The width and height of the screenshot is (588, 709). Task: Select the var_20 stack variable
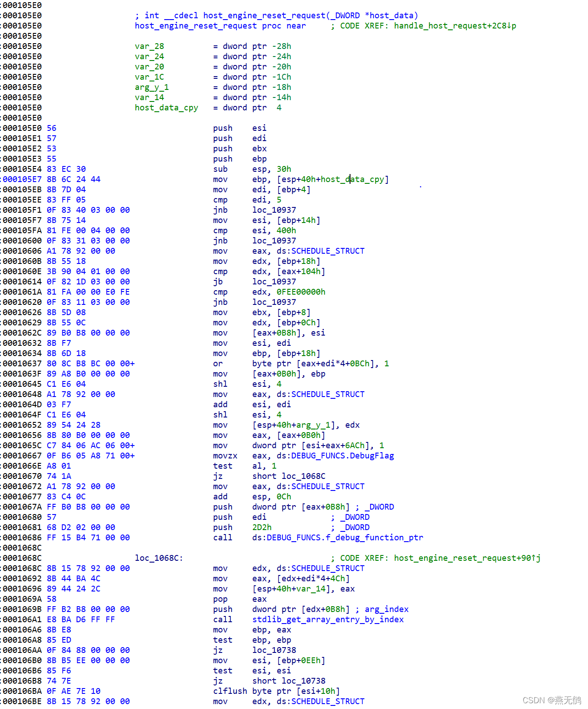[149, 67]
